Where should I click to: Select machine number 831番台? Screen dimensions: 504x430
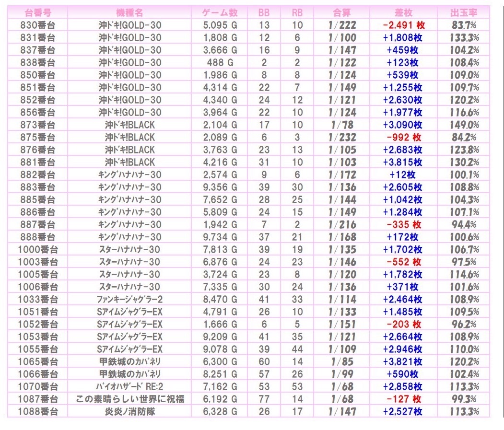point(37,37)
